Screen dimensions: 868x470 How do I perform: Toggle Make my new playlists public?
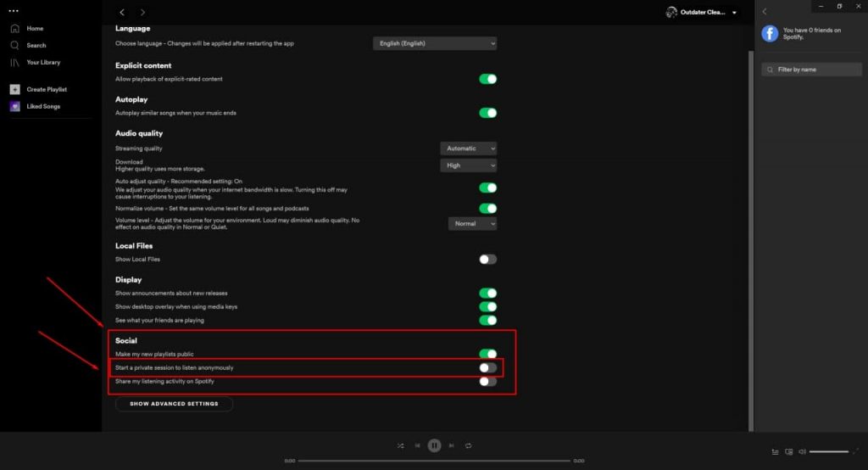tap(487, 354)
